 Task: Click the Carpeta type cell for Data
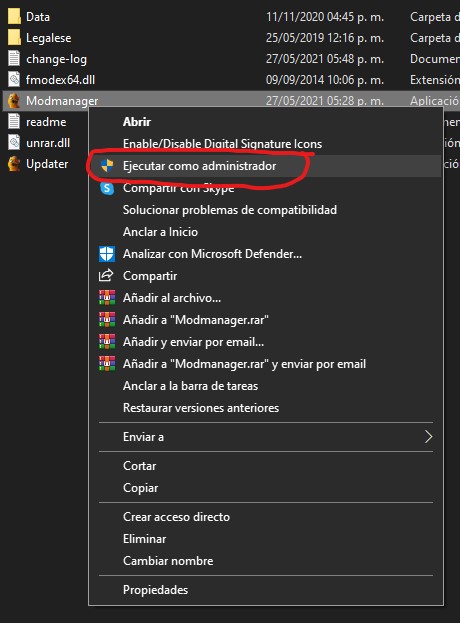[435, 17]
